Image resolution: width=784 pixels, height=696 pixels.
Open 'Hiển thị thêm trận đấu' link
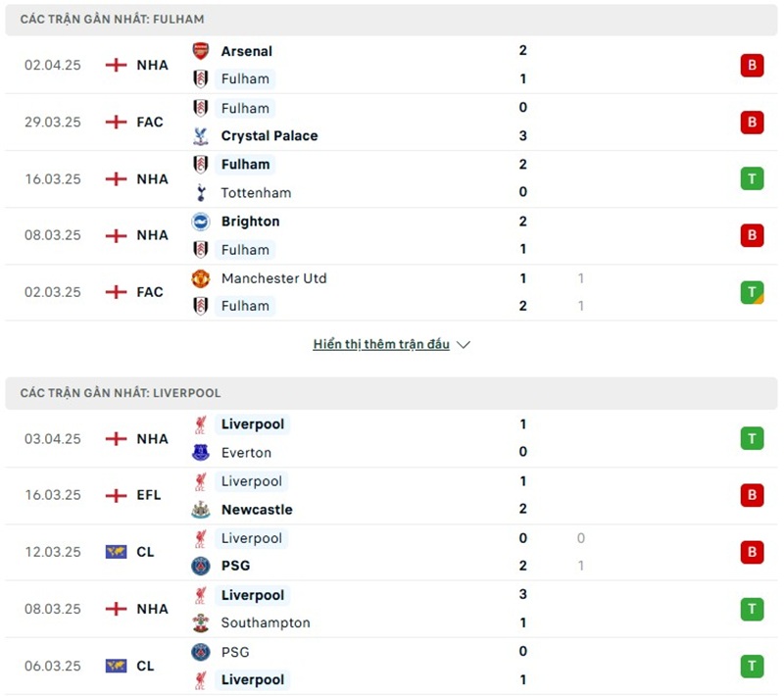point(381,345)
